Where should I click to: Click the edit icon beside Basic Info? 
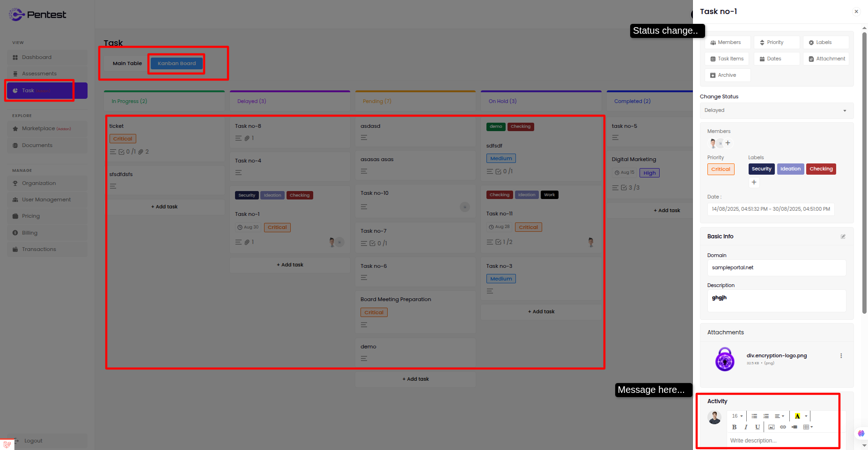(843, 236)
